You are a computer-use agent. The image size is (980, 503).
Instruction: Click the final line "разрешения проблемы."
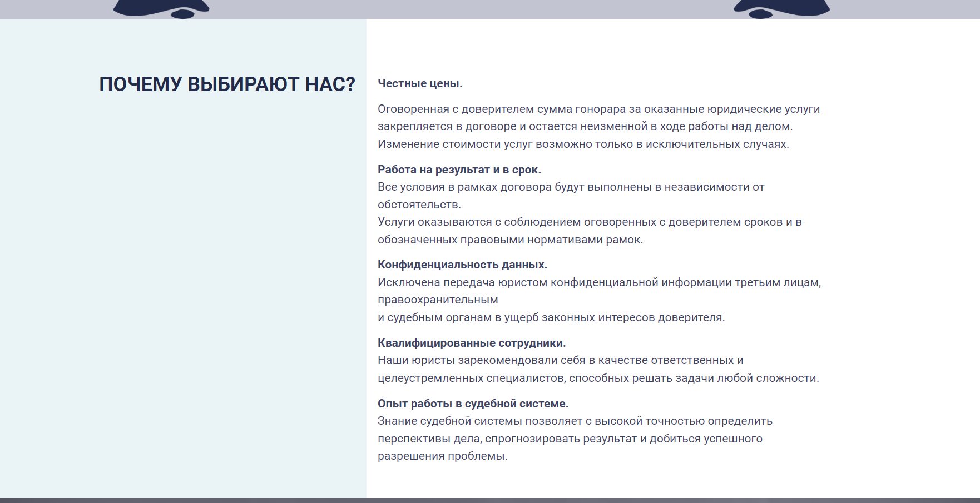pyautogui.click(x=442, y=456)
